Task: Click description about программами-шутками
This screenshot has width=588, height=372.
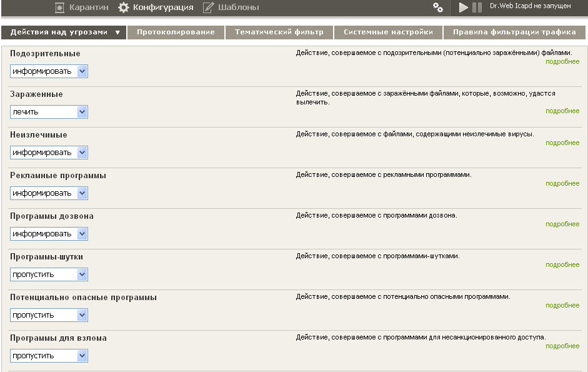Action: tap(377, 256)
